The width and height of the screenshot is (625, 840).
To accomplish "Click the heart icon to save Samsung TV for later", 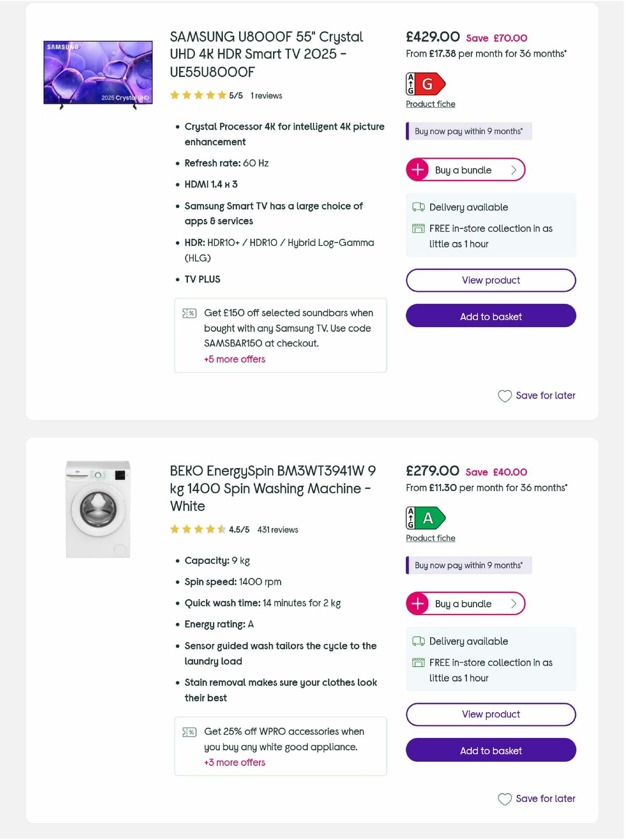I will (504, 397).
